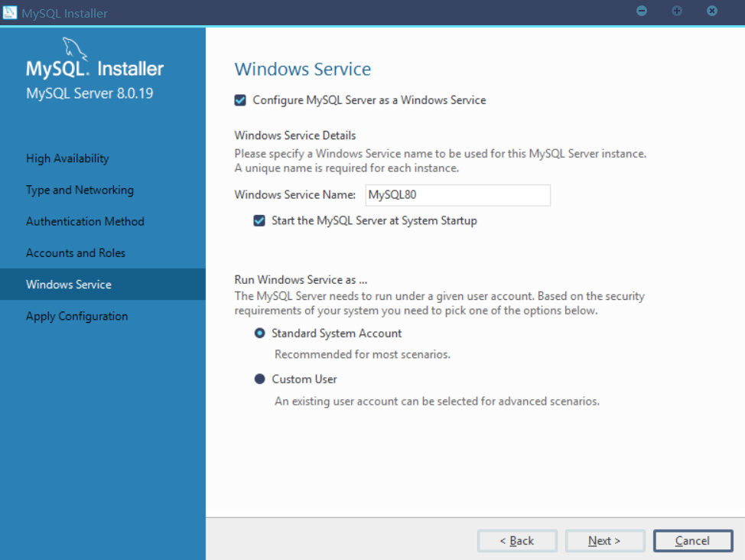745x560 pixels.
Task: Proceed with the Next button
Action: (x=604, y=541)
